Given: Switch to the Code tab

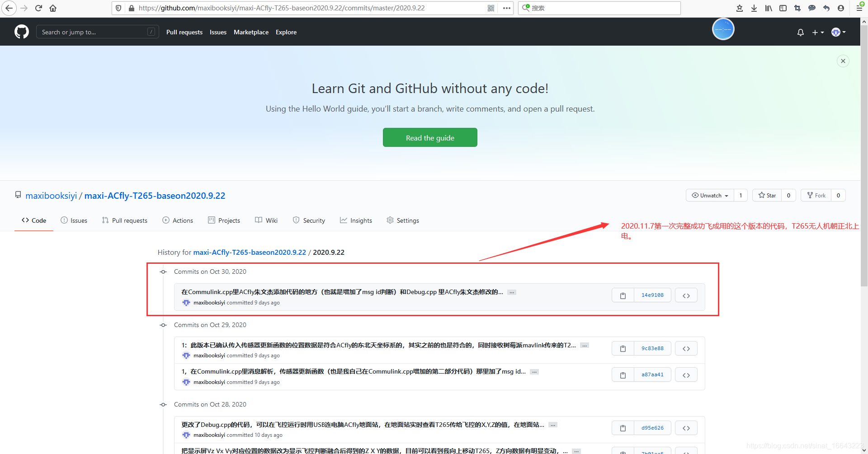Looking at the screenshot, I should [34, 220].
